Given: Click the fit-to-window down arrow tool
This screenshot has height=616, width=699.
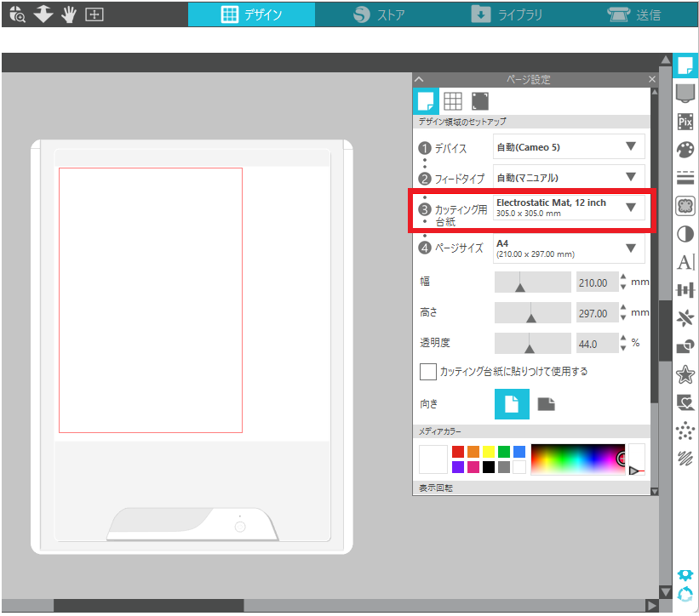Looking at the screenshot, I should (x=43, y=14).
